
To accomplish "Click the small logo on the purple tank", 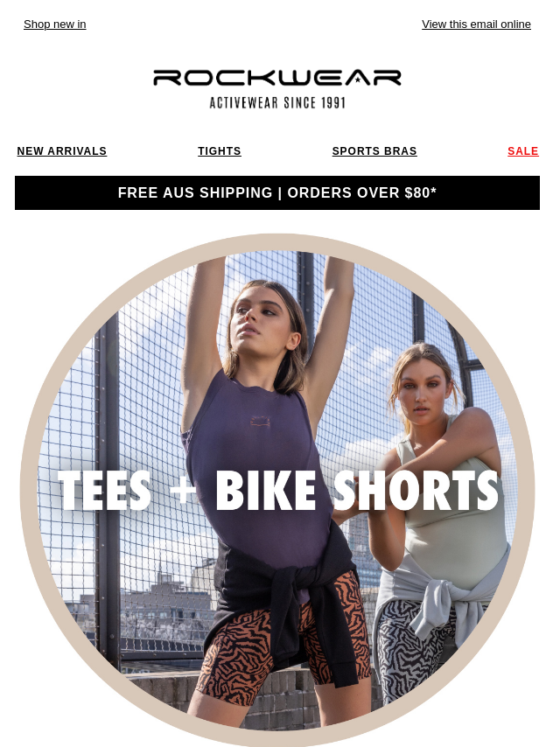I will pyautogui.click(x=261, y=421).
